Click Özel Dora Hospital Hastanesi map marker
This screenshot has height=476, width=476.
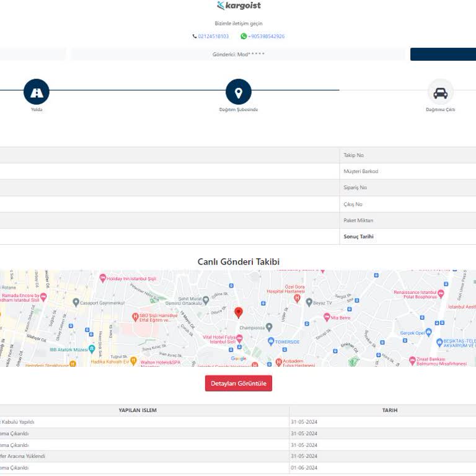click(297, 298)
